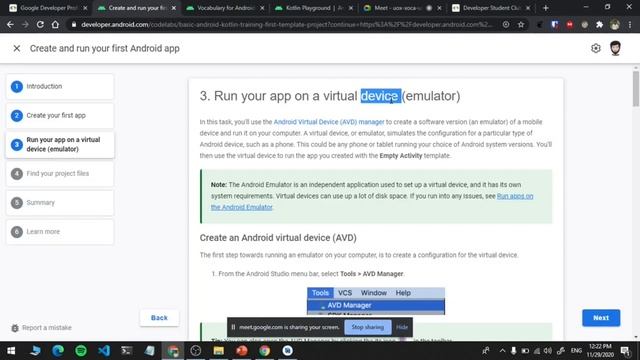Viewport: 640px width, 360px height.
Task: Click the Next button
Action: (601, 318)
